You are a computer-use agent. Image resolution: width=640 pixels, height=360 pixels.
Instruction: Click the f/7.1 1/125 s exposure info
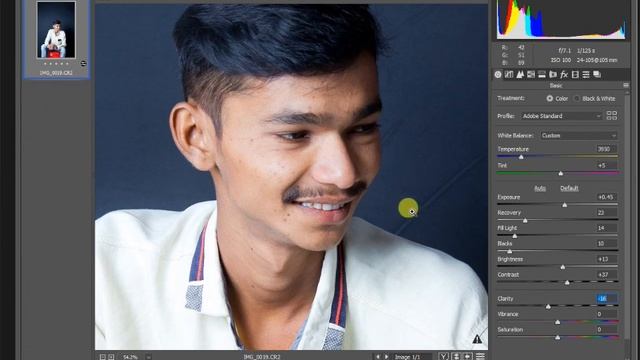576,51
